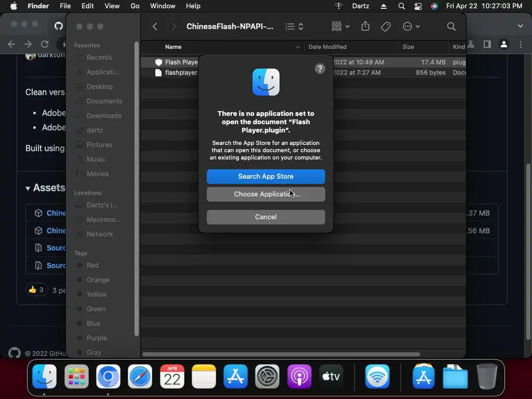The image size is (532, 399).
Task: Open browser profile icon
Action: point(504,44)
